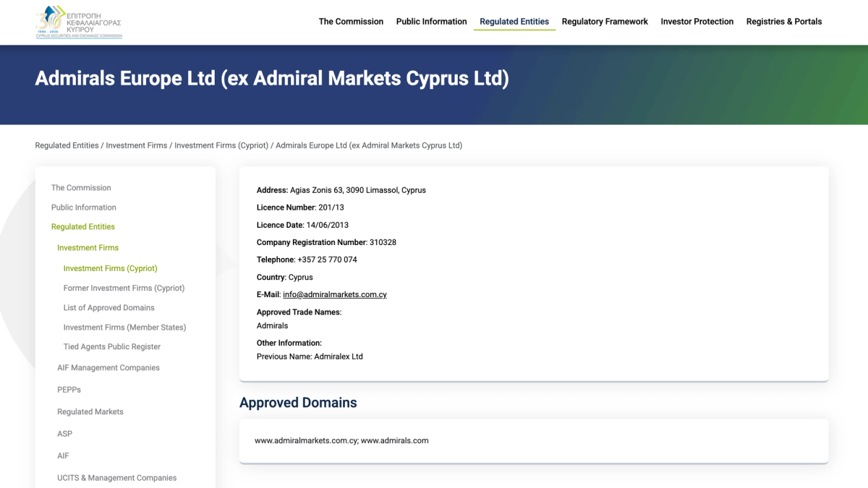This screenshot has height=488, width=868.
Task: Click the address Agias Zonis 63 text
Action: [x=358, y=190]
